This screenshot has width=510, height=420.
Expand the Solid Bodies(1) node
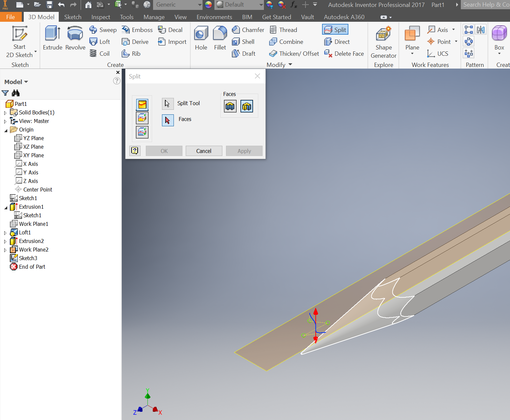(x=5, y=113)
